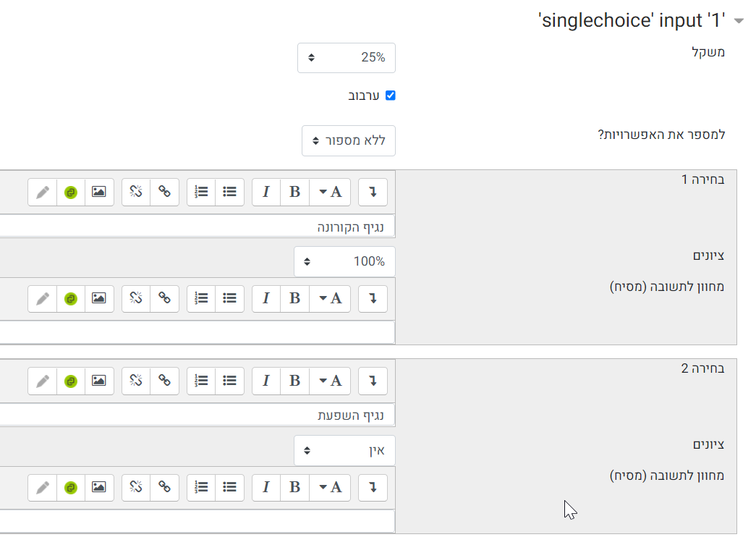
Task: Click pencil icon in בחירה 1 feedback editor
Action: click(x=43, y=298)
